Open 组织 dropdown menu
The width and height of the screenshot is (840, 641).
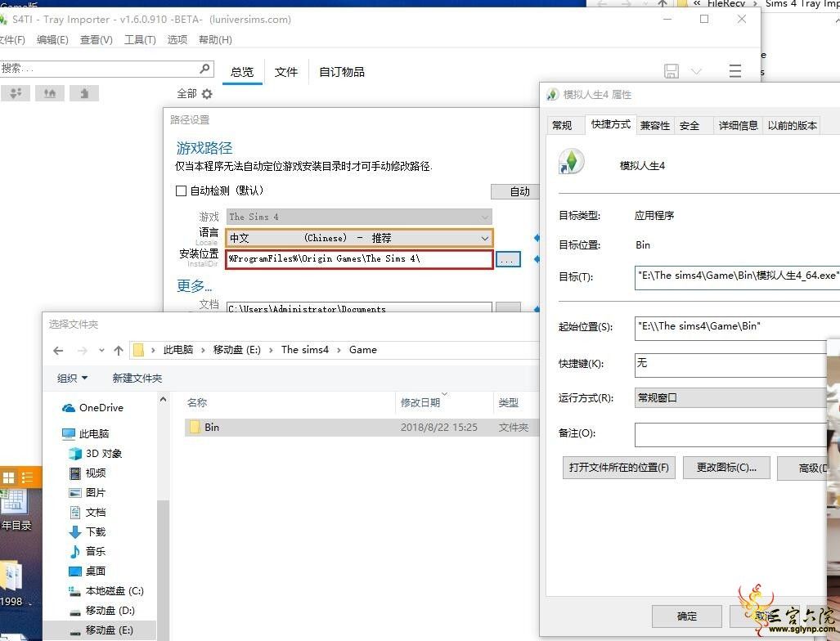point(72,378)
